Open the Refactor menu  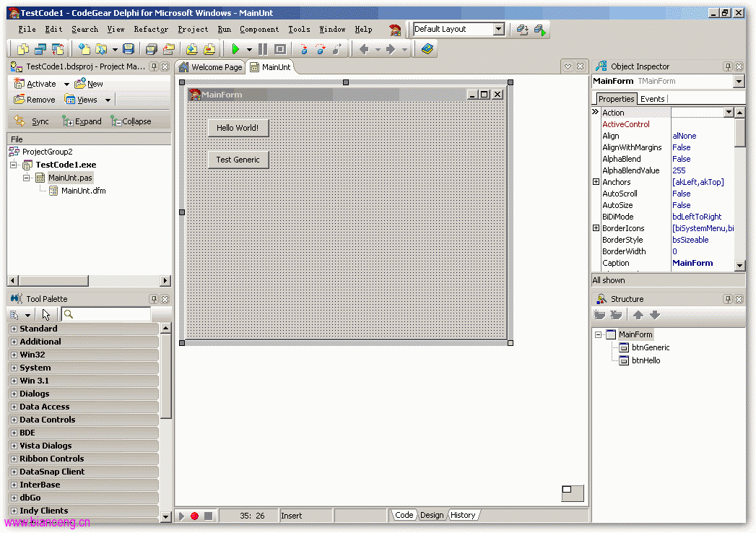151,30
